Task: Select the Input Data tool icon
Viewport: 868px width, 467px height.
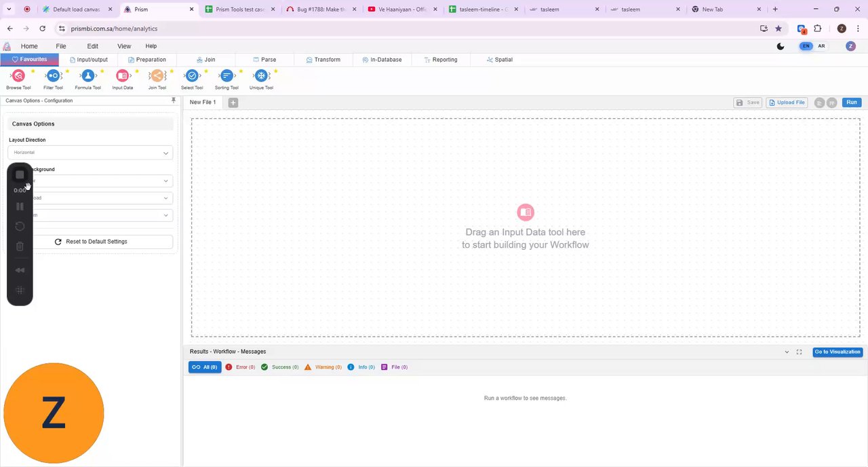Action: click(x=122, y=76)
